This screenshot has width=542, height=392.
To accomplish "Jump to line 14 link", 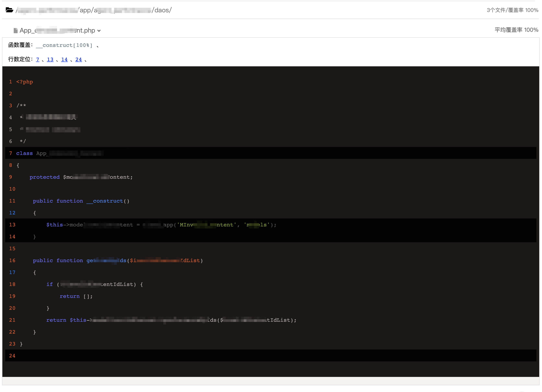I will tap(64, 59).
